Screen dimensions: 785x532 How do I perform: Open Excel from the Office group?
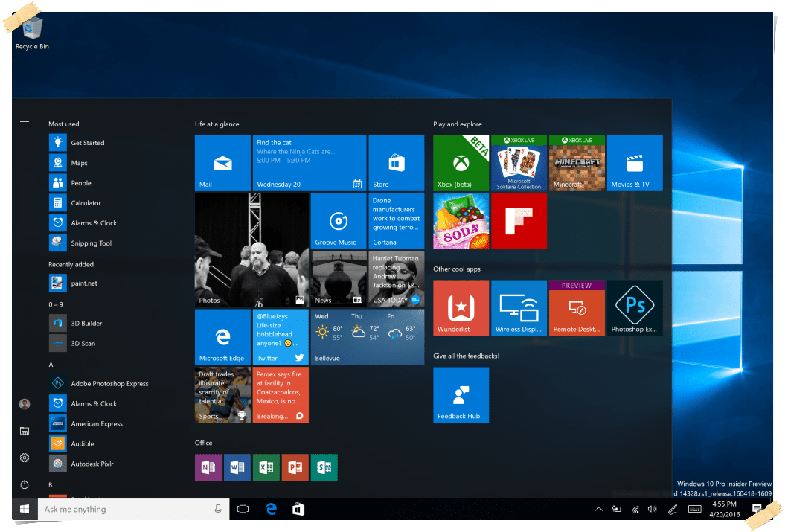click(x=266, y=467)
